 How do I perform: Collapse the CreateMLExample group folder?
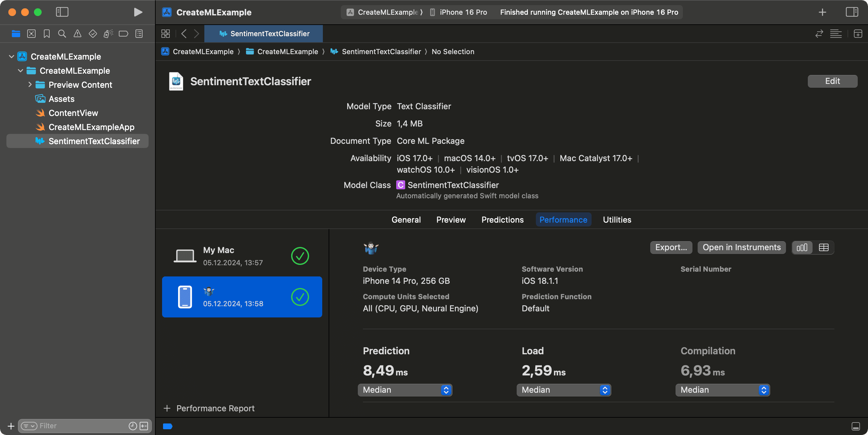(x=20, y=71)
